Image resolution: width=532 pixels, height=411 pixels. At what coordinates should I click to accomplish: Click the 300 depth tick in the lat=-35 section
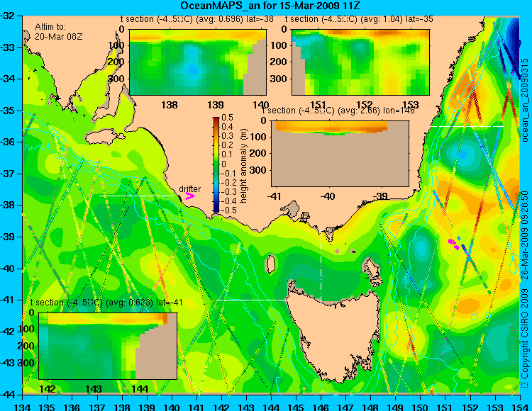pyautogui.click(x=279, y=79)
